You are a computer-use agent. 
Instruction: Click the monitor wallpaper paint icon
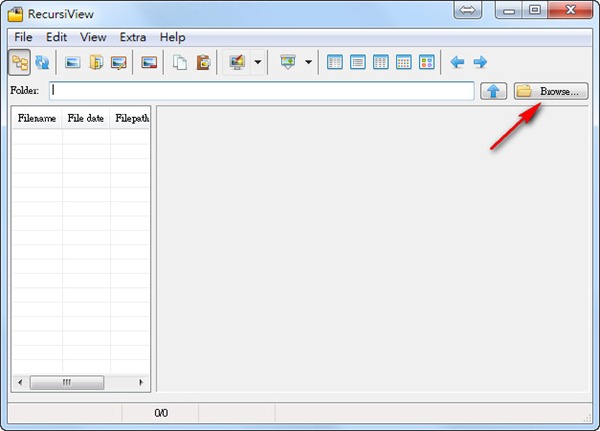(x=237, y=62)
